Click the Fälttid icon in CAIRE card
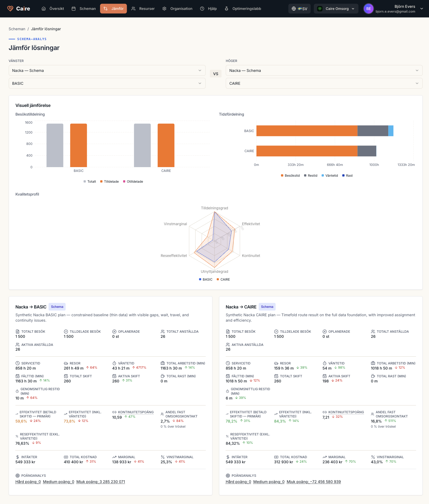 pos(228,376)
